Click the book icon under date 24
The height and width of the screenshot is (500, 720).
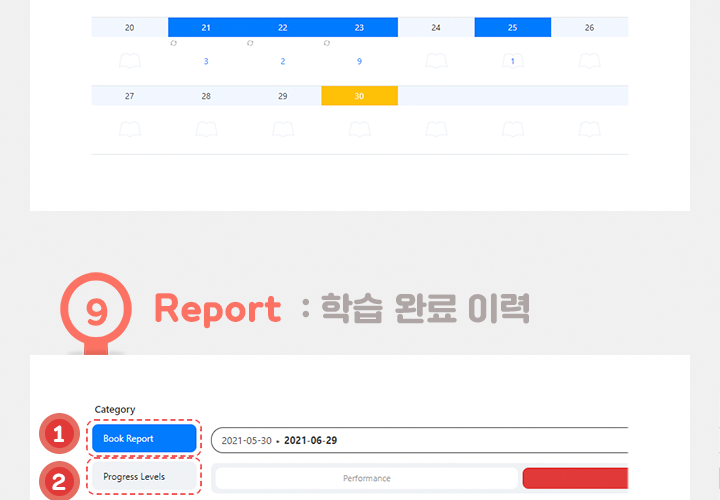tap(436, 61)
